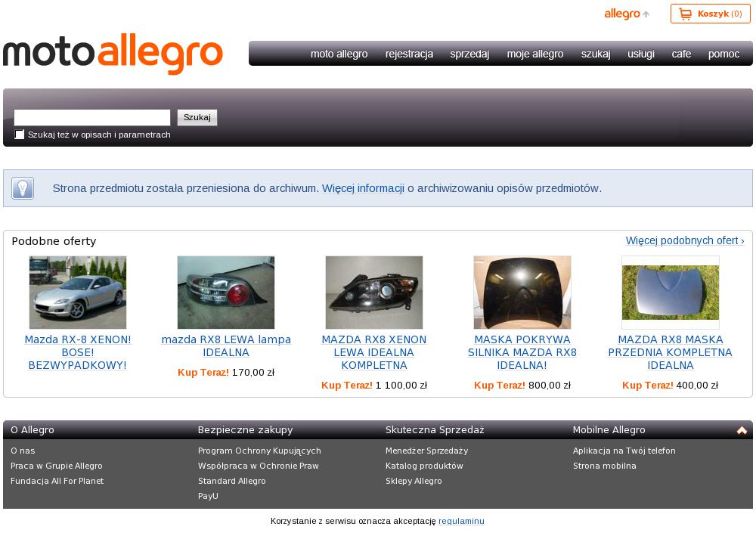The image size is (756, 536).
Task: Open the silver Mazda RX-8 car thumbnail
Action: [78, 293]
